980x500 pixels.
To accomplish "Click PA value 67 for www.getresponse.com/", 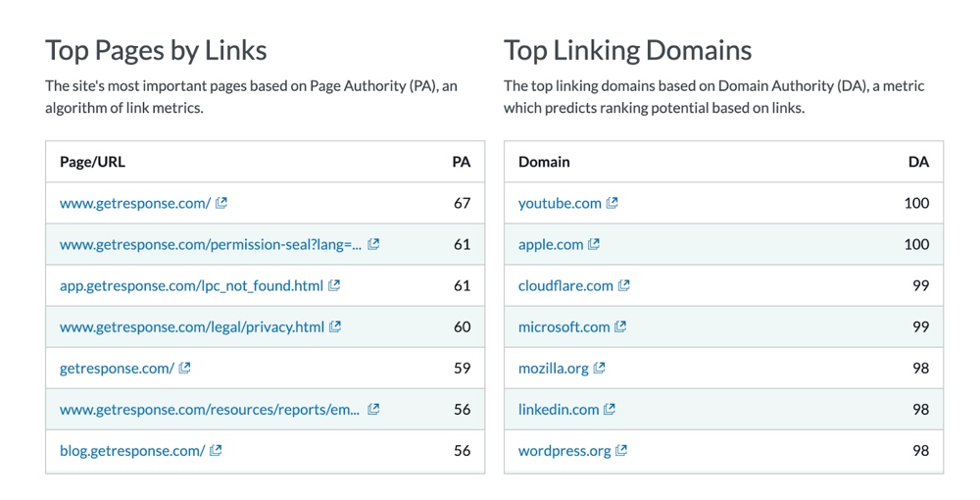I will 462,203.
